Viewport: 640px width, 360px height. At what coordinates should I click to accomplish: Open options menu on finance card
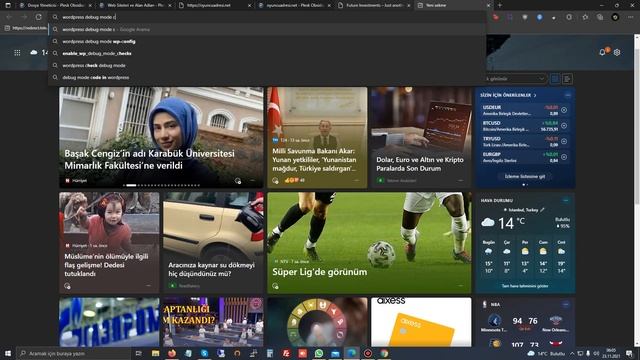(568, 95)
